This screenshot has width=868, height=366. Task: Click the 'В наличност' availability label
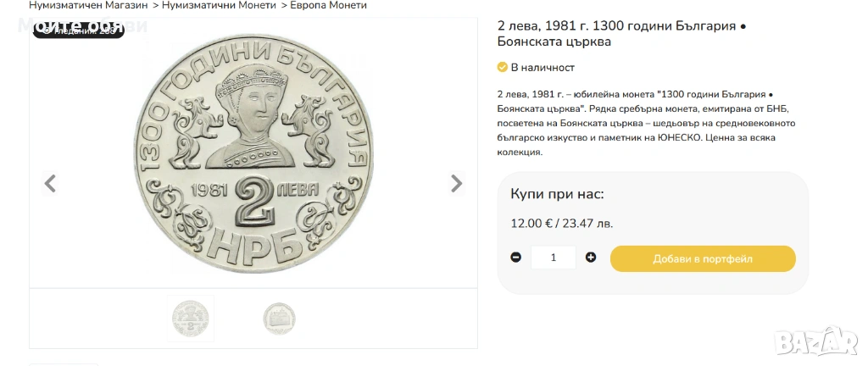(542, 67)
